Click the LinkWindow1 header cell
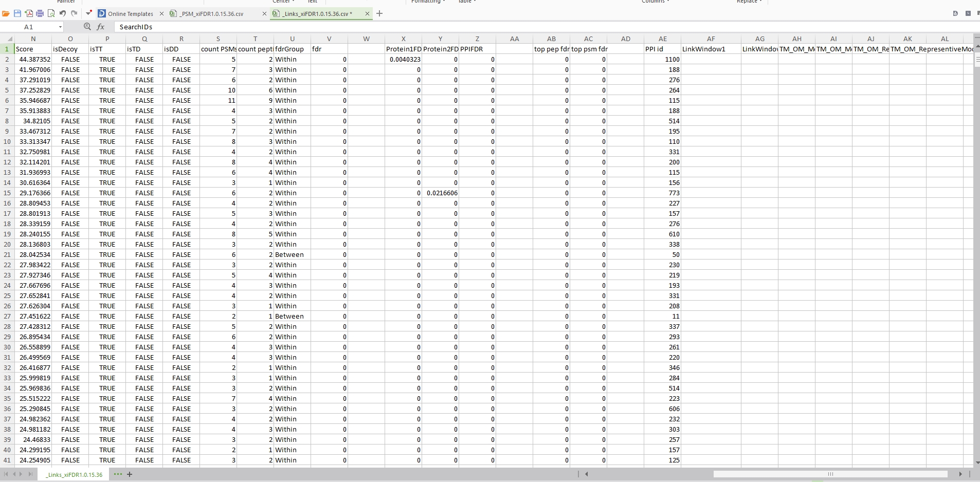The height and width of the screenshot is (482, 980). [x=711, y=49]
